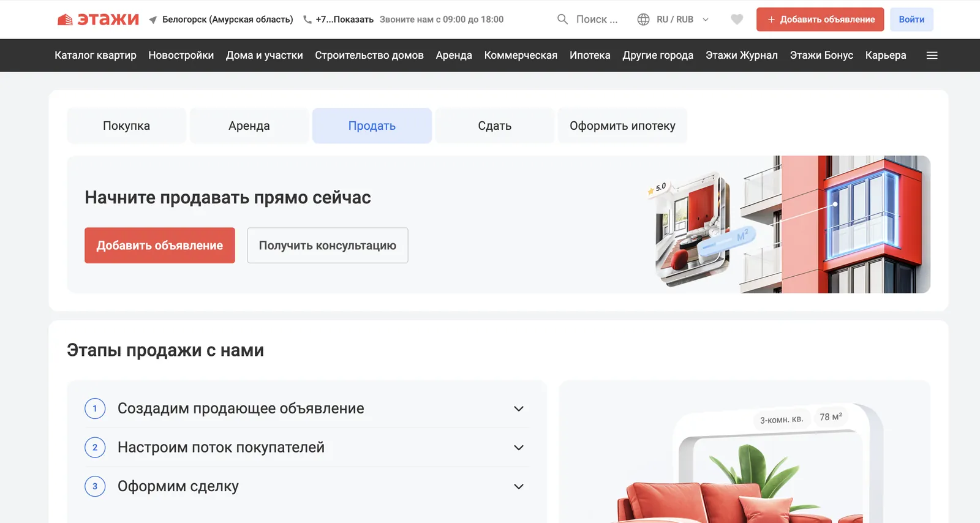Switch to the Сдать tab
The image size is (980, 523).
point(495,126)
